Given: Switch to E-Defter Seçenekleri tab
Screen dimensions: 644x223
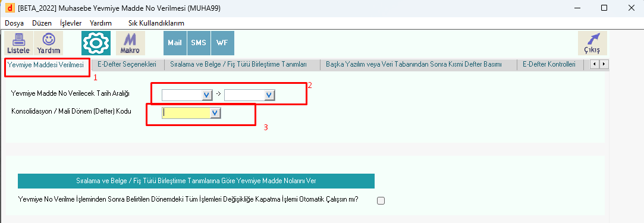Looking at the screenshot, I should pos(127,64).
